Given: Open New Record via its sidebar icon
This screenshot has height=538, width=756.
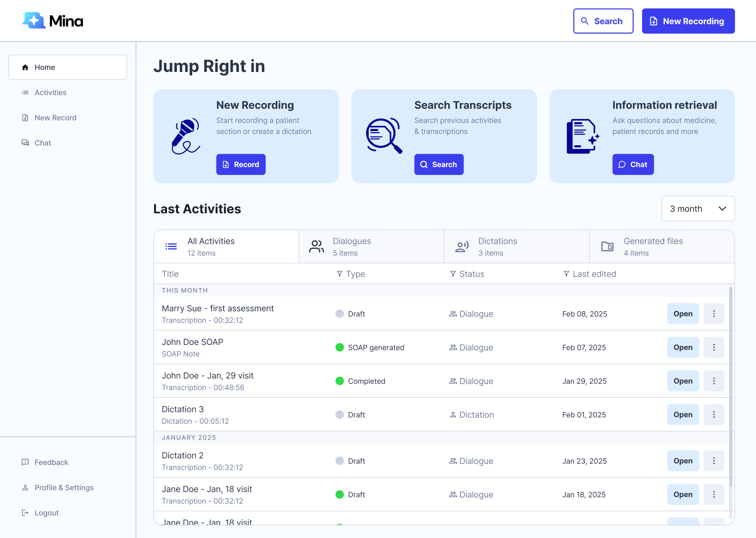Looking at the screenshot, I should 25,118.
